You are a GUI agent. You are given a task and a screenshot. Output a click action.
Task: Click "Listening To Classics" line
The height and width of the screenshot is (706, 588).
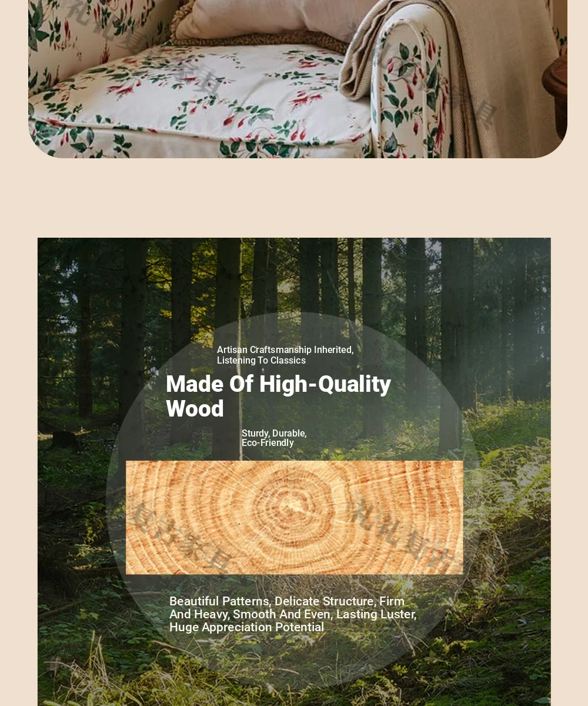261,361
